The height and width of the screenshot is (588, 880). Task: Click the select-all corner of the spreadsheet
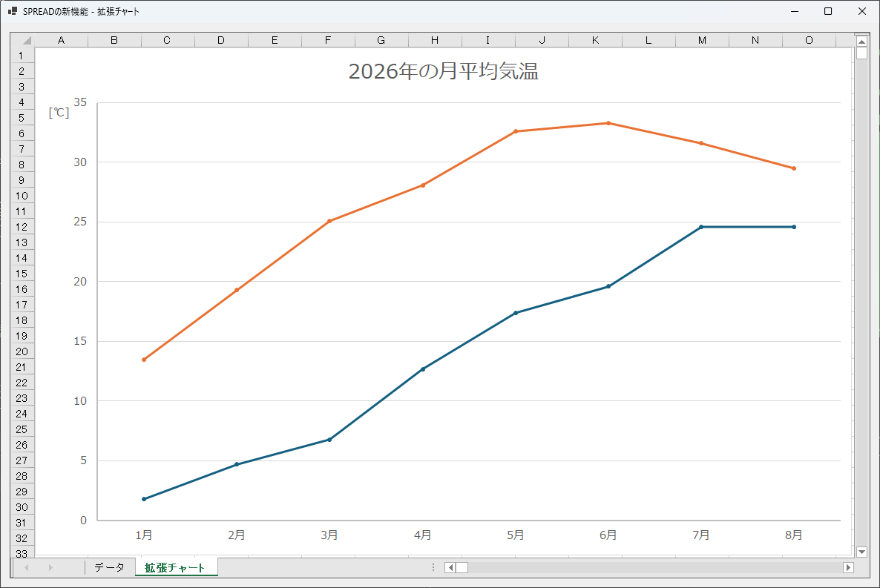point(22,40)
